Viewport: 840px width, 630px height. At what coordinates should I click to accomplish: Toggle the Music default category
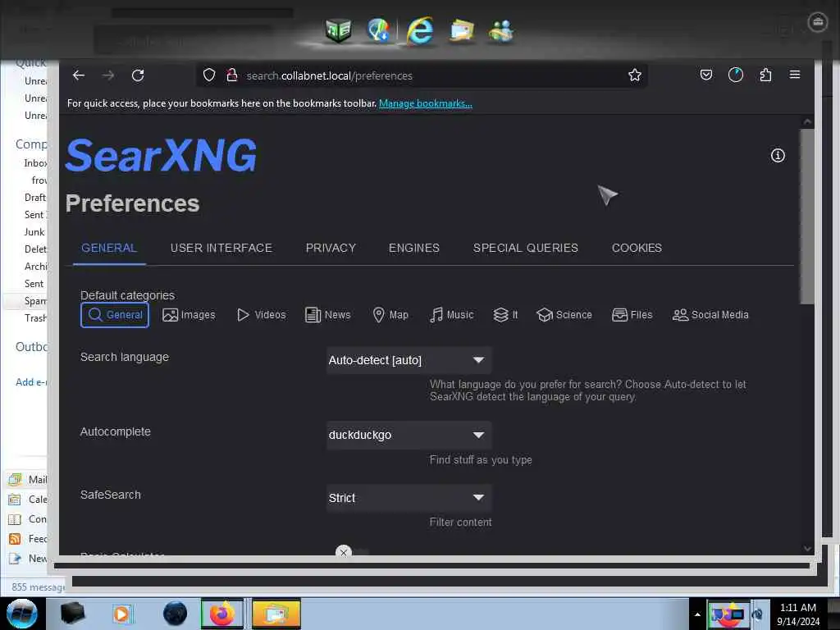(451, 315)
